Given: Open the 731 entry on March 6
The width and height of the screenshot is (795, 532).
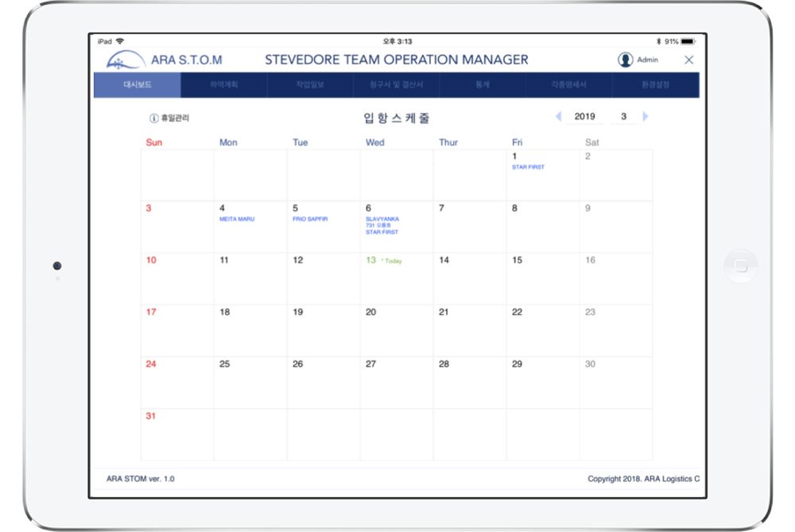Looking at the screenshot, I should pyautogui.click(x=378, y=226).
